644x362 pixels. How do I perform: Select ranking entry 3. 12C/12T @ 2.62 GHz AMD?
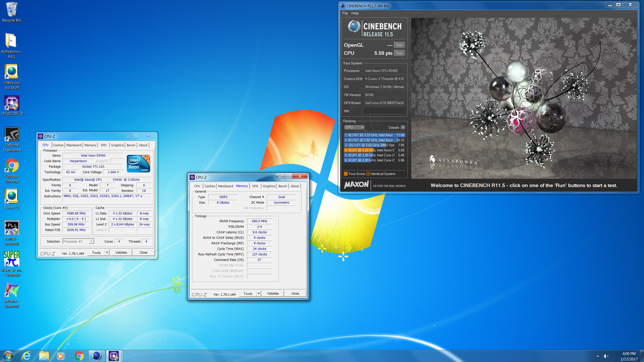point(374,145)
